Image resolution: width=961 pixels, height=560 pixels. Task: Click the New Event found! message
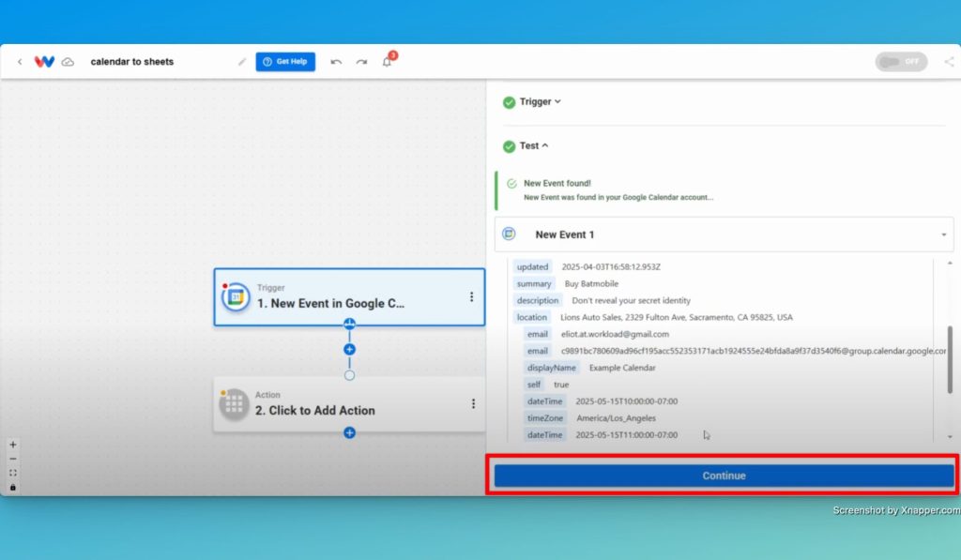tap(557, 183)
